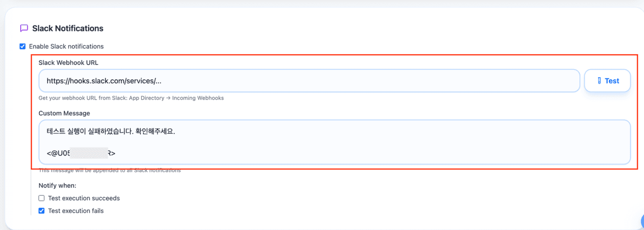Viewport: 644px width, 230px height.
Task: Disable the Enable Slack notifications checkbox
Action: tap(22, 46)
